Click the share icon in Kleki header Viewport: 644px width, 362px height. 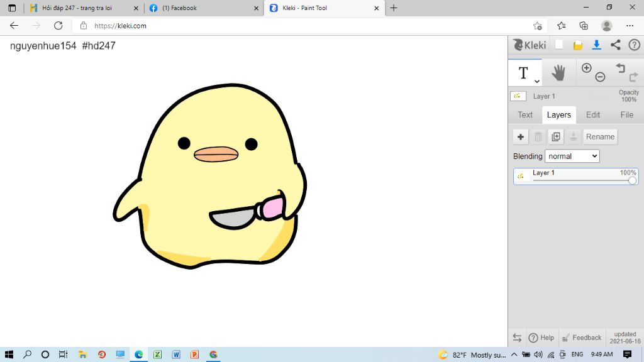pyautogui.click(x=616, y=45)
